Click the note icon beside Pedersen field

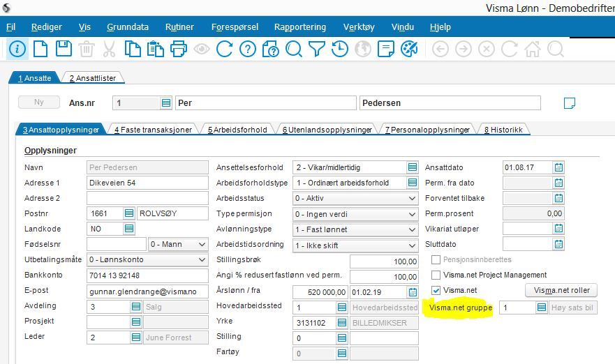(569, 103)
